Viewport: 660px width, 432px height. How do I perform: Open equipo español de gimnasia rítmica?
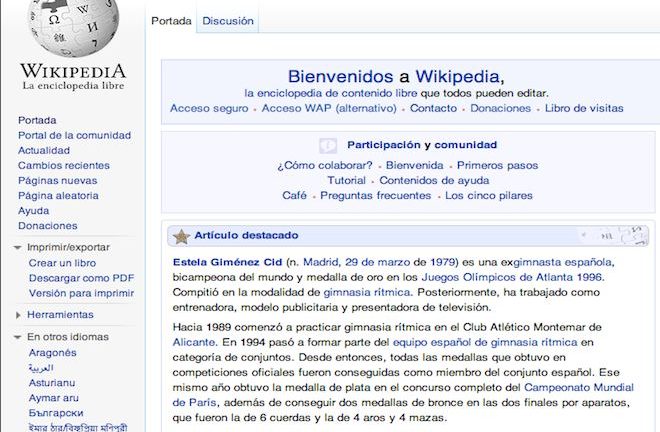click(485, 342)
